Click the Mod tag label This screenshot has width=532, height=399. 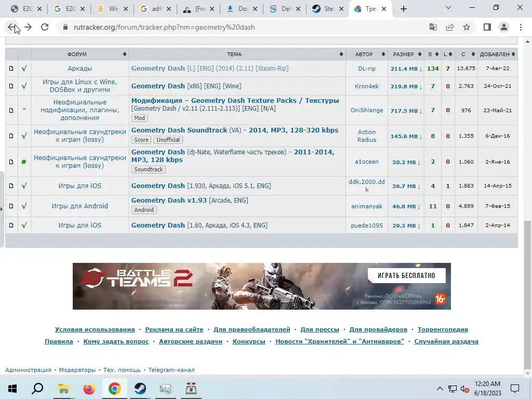pyautogui.click(x=139, y=118)
